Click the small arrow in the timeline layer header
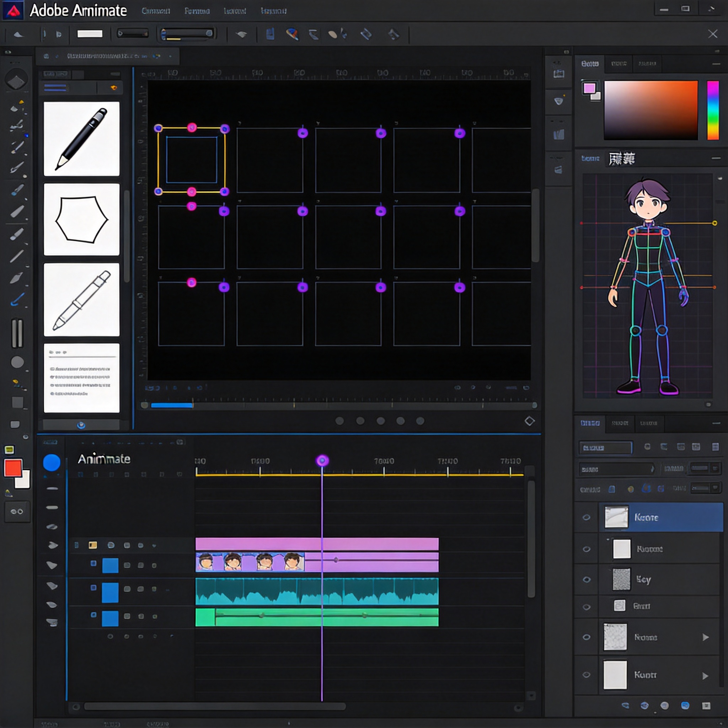 (x=154, y=545)
